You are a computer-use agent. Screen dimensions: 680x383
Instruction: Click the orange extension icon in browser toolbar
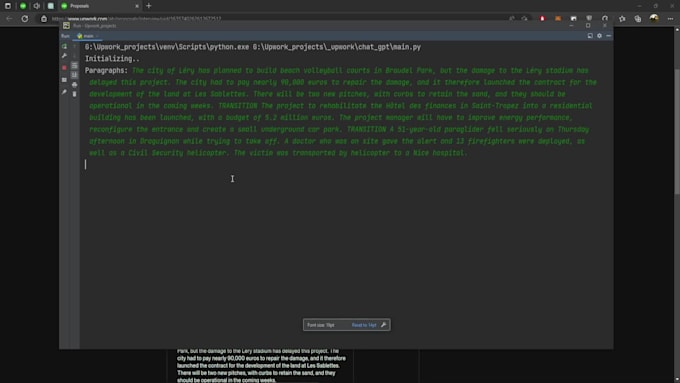pos(558,19)
